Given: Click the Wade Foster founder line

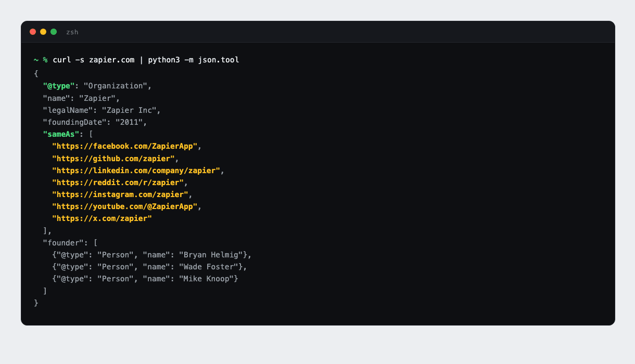Looking at the screenshot, I should pos(149,267).
